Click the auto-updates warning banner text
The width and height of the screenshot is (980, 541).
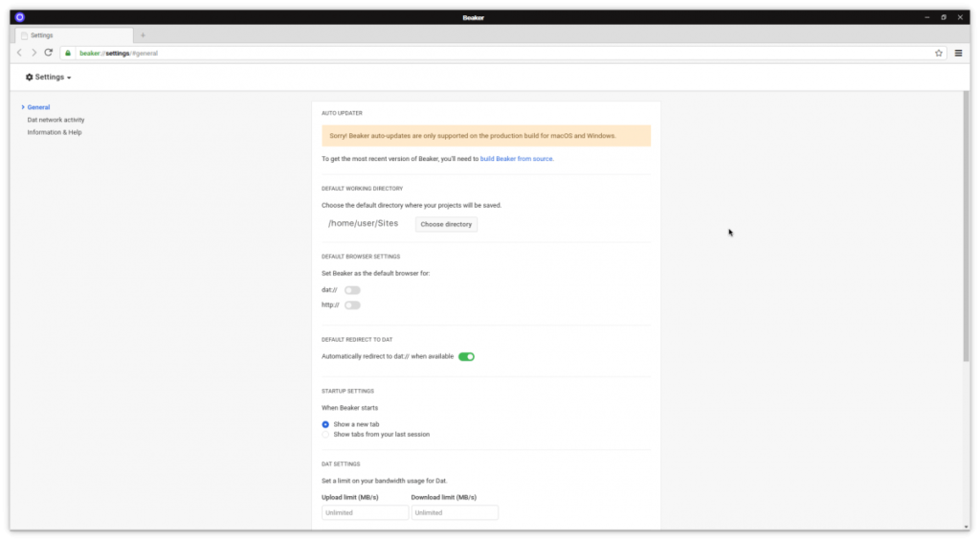[473, 136]
